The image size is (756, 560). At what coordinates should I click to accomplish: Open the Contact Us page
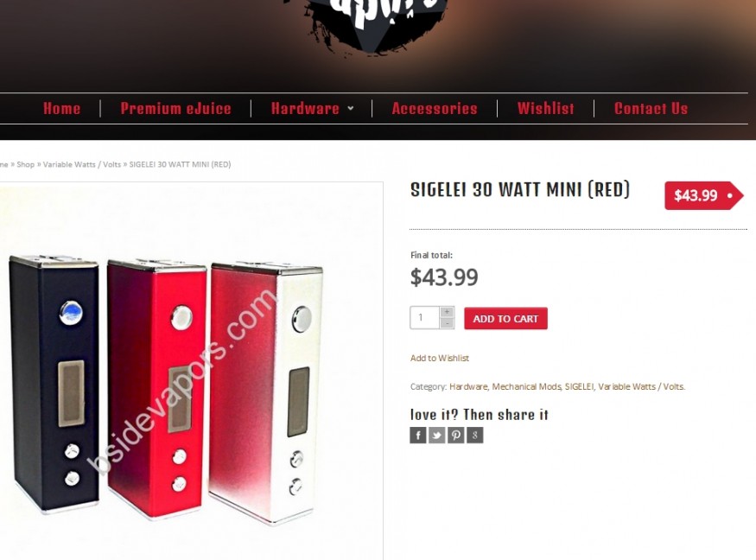tap(651, 108)
